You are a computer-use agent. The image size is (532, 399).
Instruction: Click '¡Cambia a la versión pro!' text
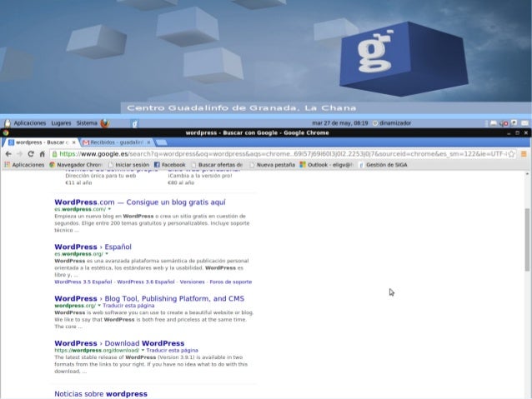click(x=200, y=176)
